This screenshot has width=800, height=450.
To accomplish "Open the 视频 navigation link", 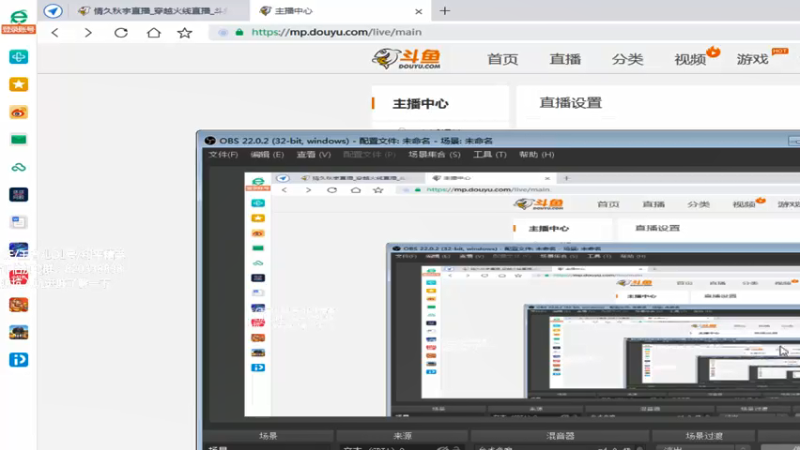I will [690, 59].
